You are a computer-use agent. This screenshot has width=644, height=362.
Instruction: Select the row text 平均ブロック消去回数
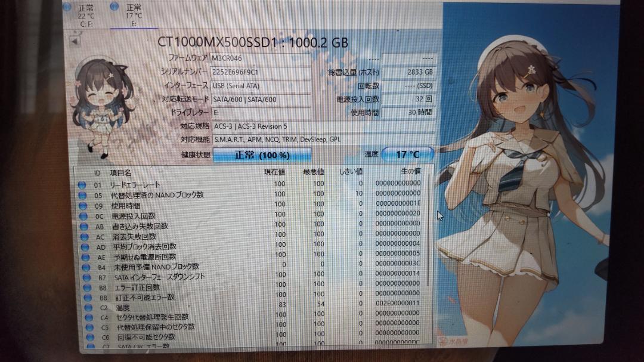point(144,246)
